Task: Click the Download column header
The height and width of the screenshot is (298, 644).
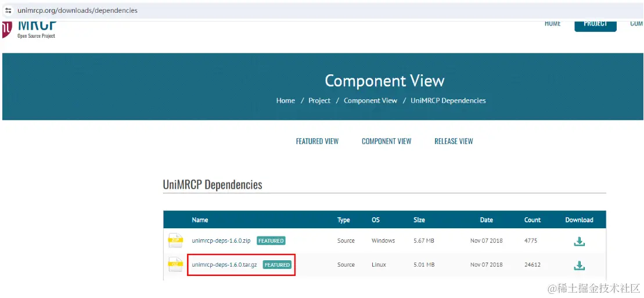Action: click(x=579, y=220)
